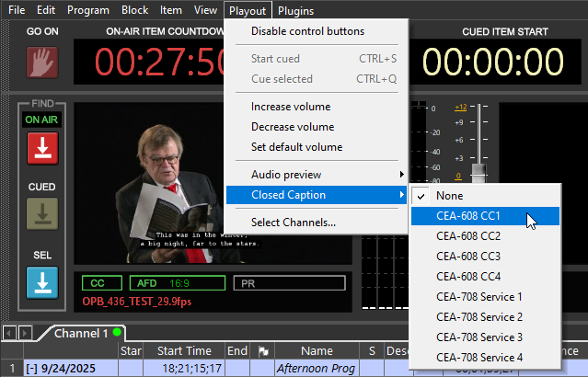Click the AFD 16:9 indicator

click(x=178, y=283)
